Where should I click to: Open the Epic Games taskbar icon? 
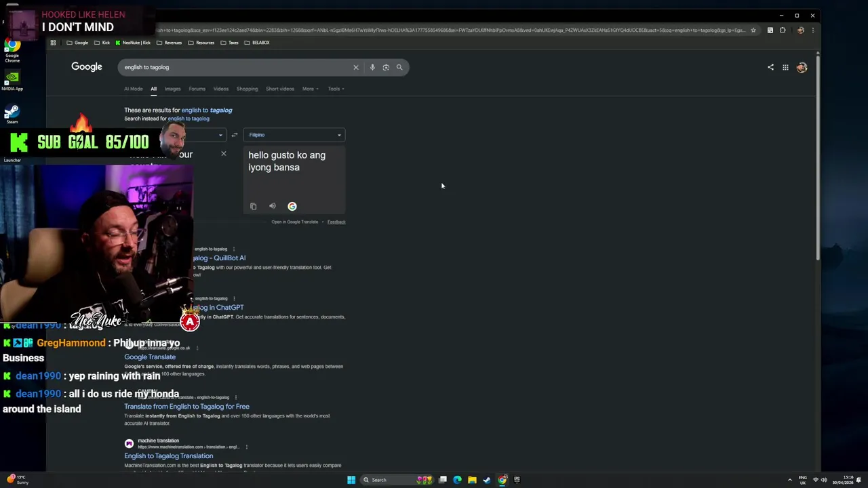(x=517, y=480)
